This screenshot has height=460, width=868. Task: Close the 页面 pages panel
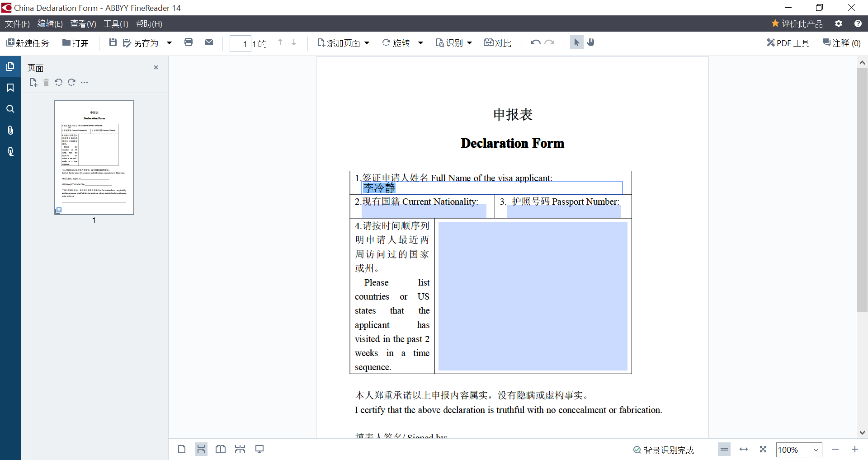click(156, 67)
